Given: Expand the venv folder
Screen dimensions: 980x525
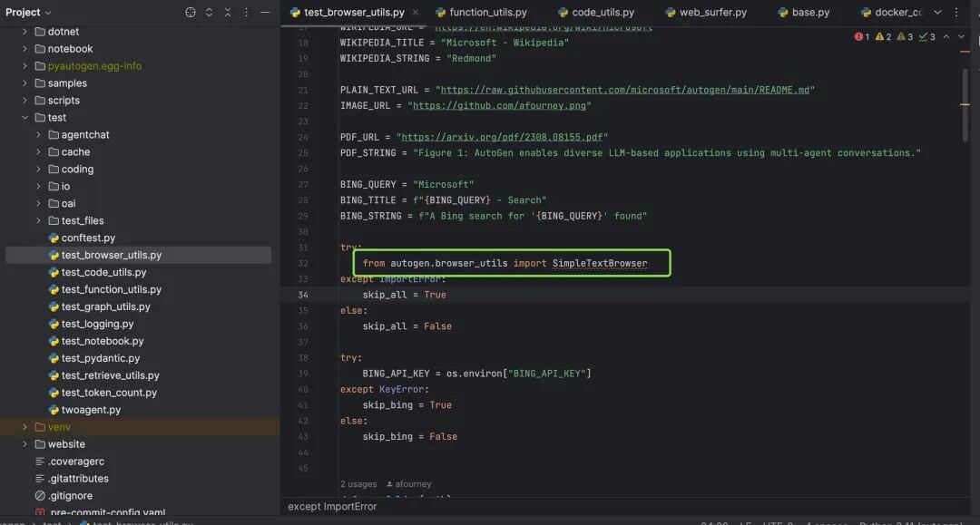Looking at the screenshot, I should tap(25, 427).
